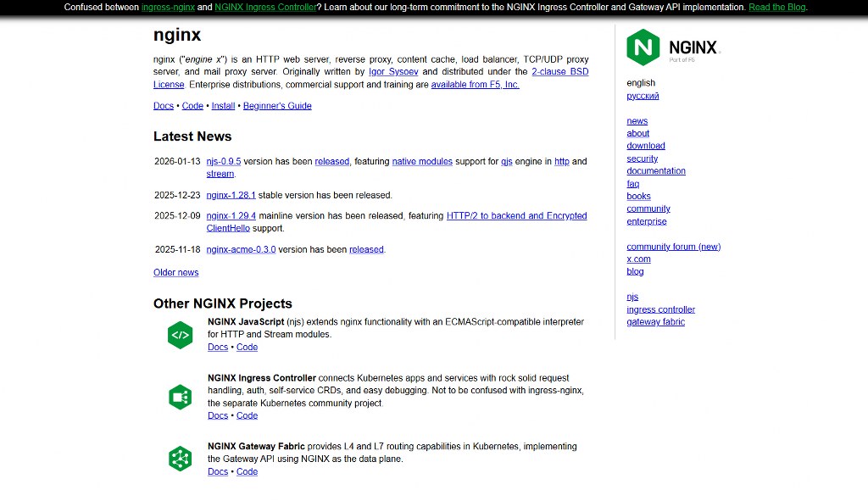Open NGINX Ingress Controller banner link
The width and height of the screenshot is (868, 501).
[x=265, y=7]
